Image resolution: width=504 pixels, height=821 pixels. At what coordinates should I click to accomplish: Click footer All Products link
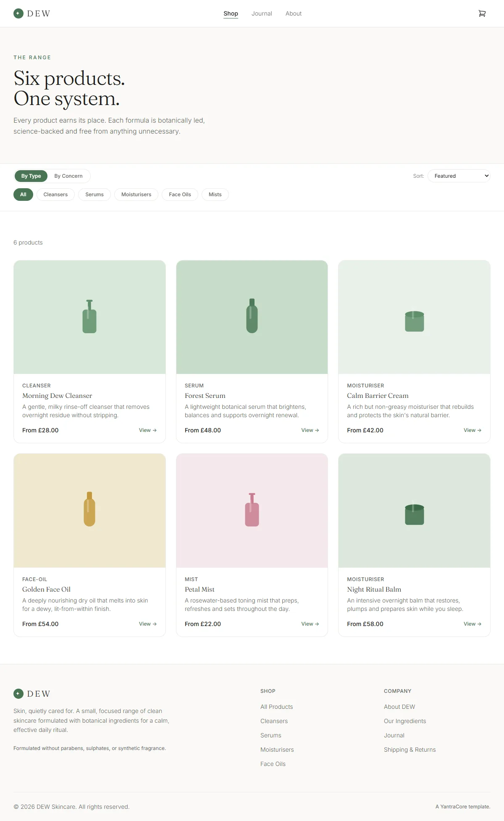coord(277,707)
